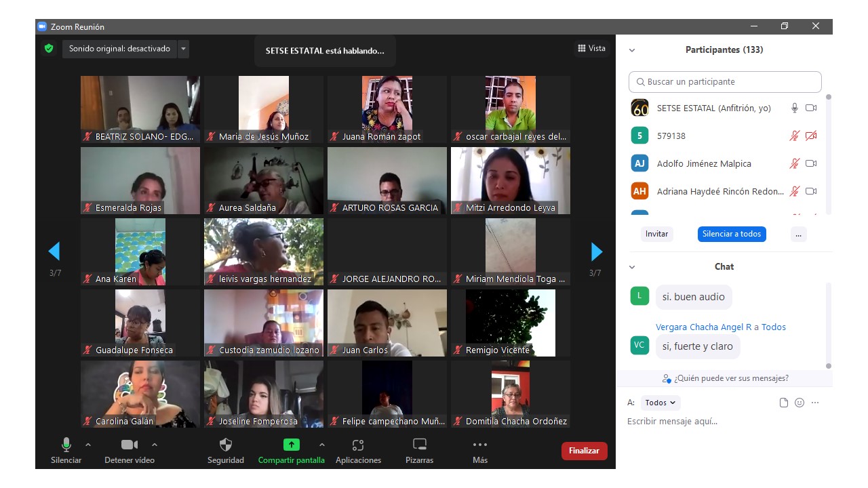Click chat message 'si. buen audio'
868x488 pixels.
point(694,297)
